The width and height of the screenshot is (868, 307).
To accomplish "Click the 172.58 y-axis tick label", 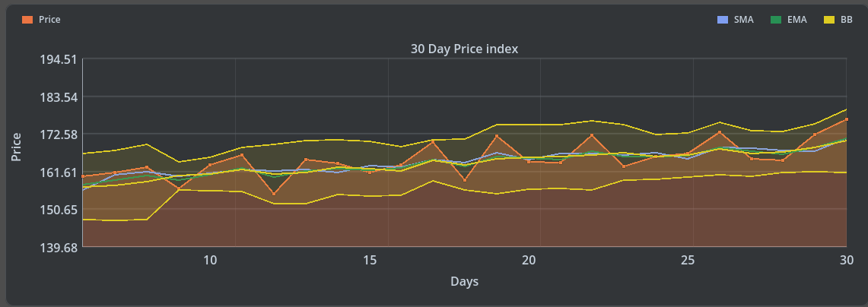I will [x=58, y=135].
